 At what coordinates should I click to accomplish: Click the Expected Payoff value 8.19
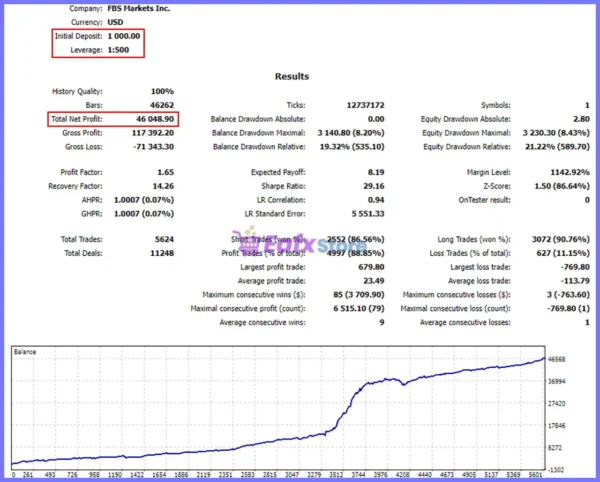click(x=376, y=172)
